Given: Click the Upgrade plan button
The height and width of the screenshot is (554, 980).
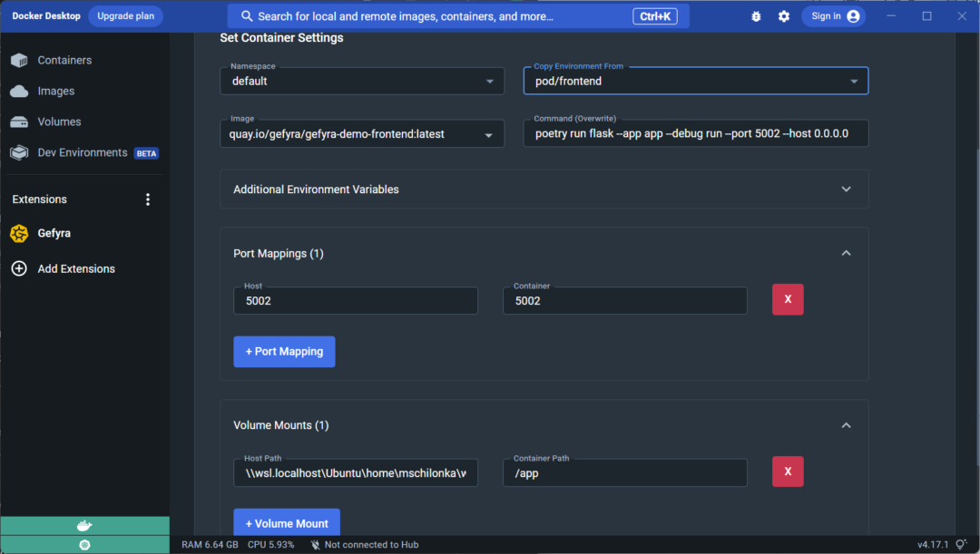Looking at the screenshot, I should [125, 15].
